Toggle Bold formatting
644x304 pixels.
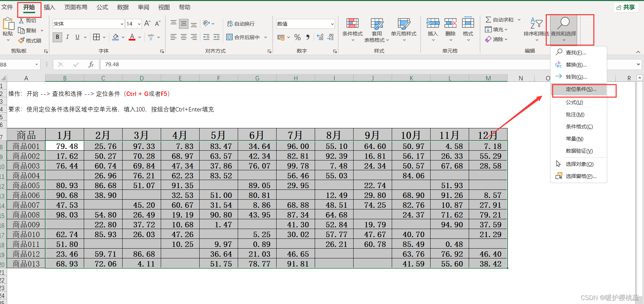click(x=57, y=37)
